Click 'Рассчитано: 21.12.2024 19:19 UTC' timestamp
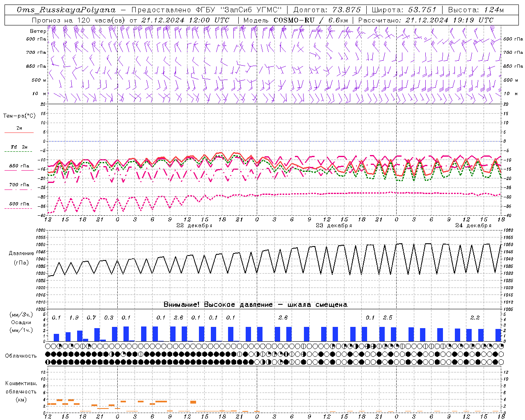Image resolution: width=525 pixels, height=420 pixels. tap(426, 20)
